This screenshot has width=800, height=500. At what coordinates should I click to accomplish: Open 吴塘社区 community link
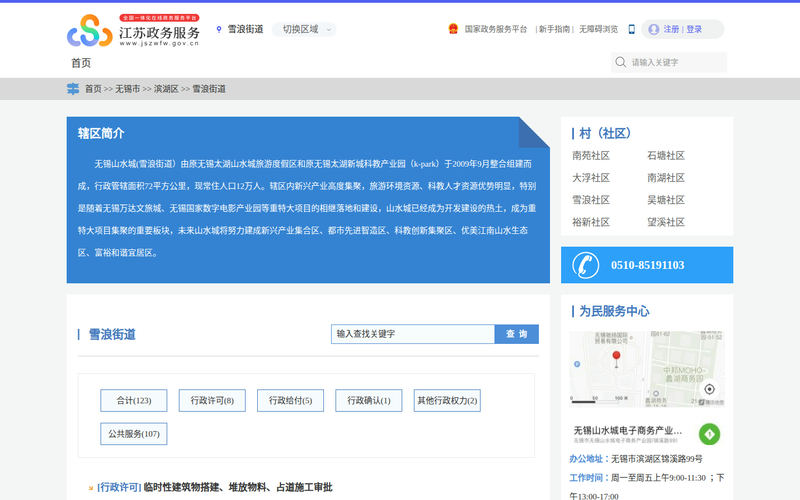pos(666,200)
